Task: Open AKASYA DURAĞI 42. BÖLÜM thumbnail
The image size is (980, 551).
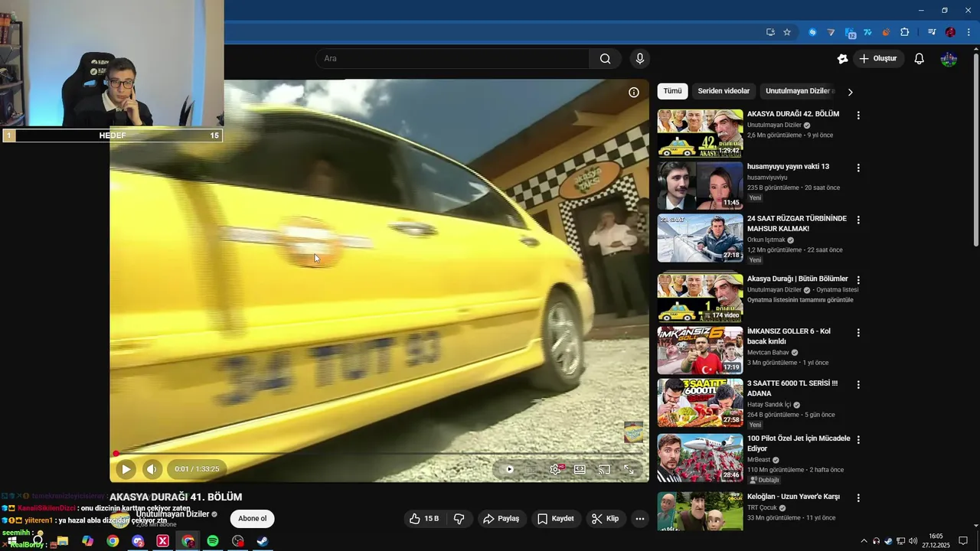Action: pos(700,133)
